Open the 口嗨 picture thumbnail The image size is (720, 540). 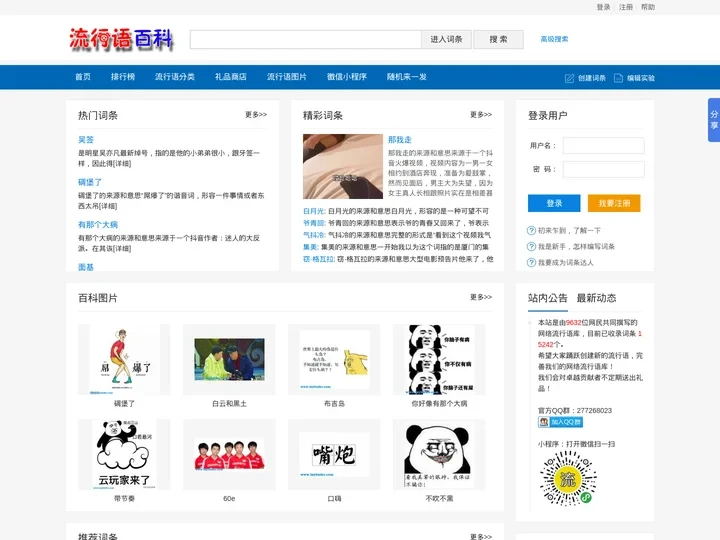tap(334, 454)
